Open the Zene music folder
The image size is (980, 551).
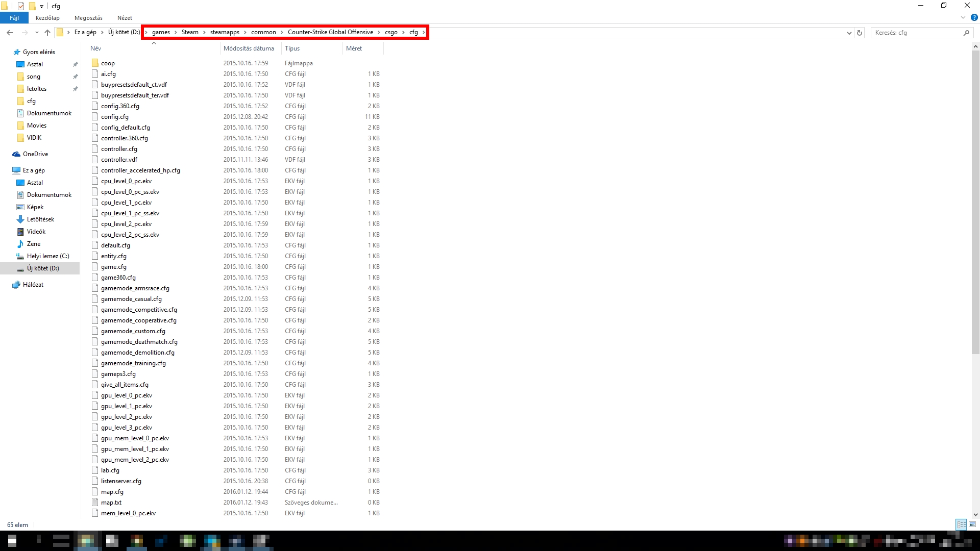coord(33,244)
